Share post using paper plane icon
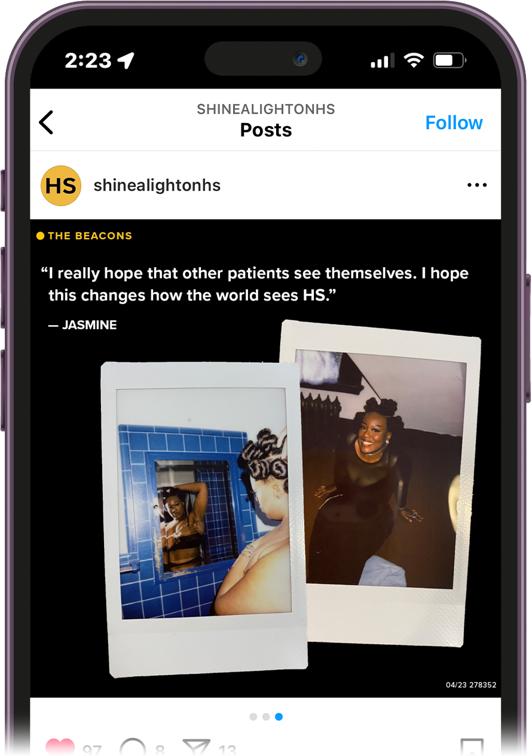This screenshot has width=532, height=756. tap(197, 746)
